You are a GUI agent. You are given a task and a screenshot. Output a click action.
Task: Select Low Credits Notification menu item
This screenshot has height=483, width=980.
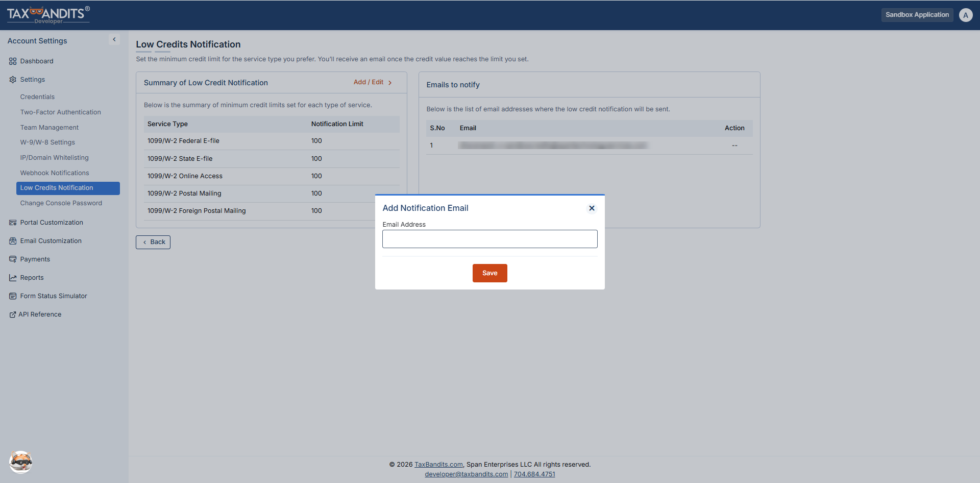(x=68, y=188)
